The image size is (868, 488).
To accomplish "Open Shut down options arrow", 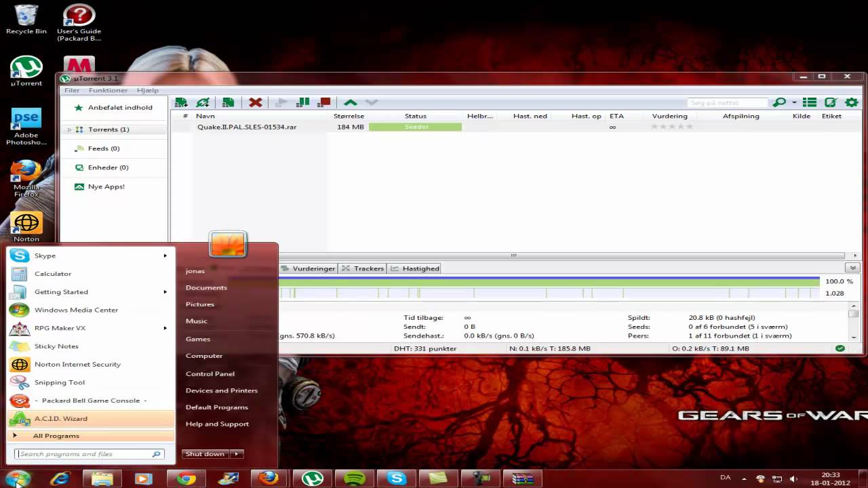I will 237,454.
